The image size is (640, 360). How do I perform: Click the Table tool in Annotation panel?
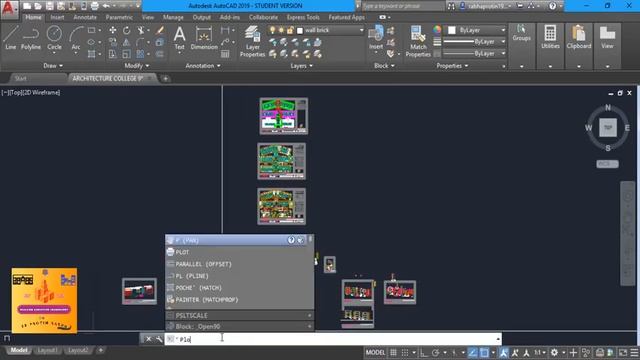(x=225, y=54)
